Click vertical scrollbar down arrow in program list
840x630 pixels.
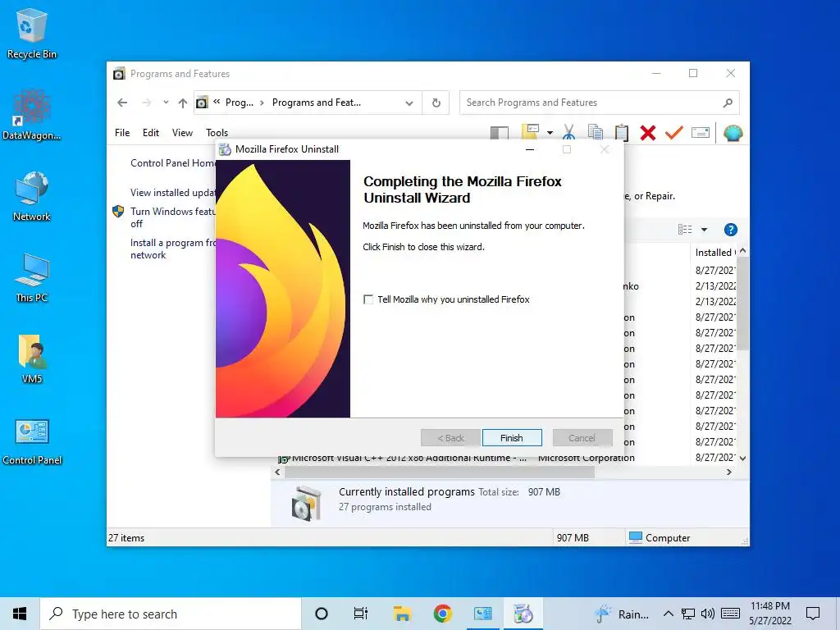[742, 459]
